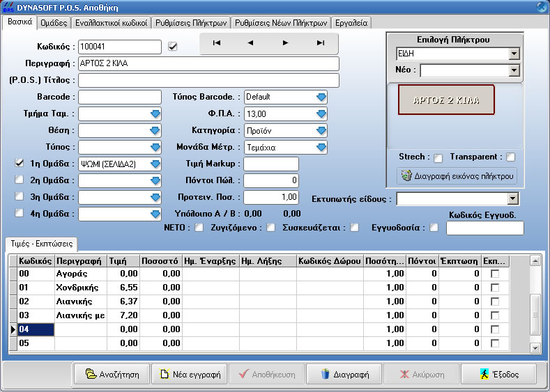Enable the Transparent checkbox
Viewport: 550px width, 392px height.
click(x=511, y=157)
